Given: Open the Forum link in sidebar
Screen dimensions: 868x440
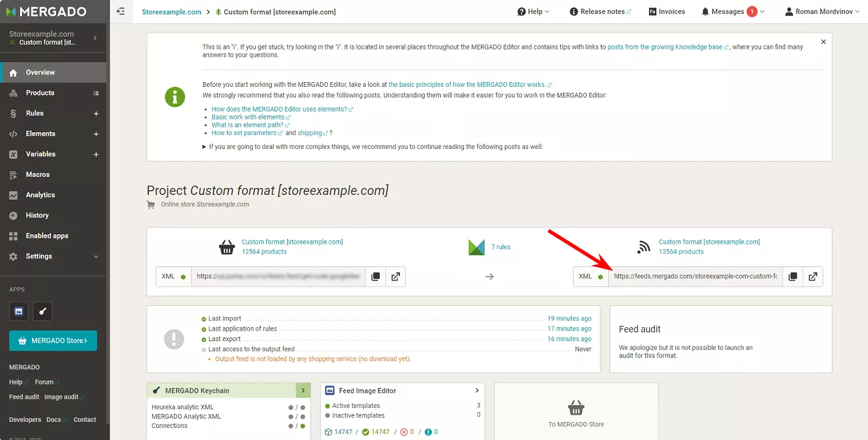Looking at the screenshot, I should coord(47,382).
